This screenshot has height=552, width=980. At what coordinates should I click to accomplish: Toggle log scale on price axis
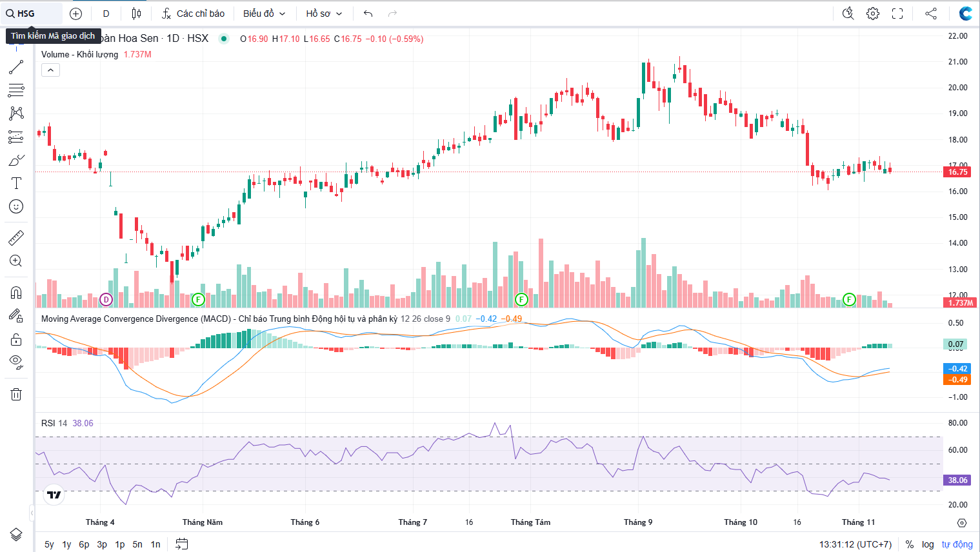pyautogui.click(x=928, y=544)
